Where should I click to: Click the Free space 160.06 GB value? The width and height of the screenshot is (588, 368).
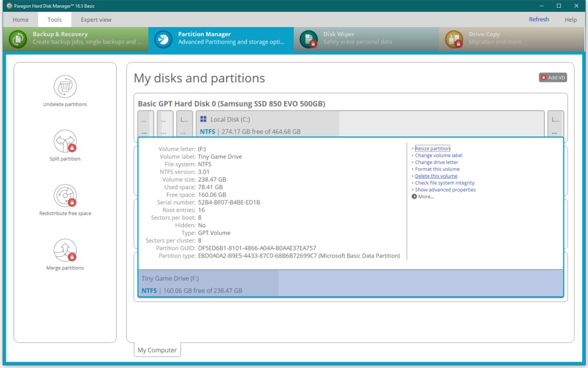(212, 195)
